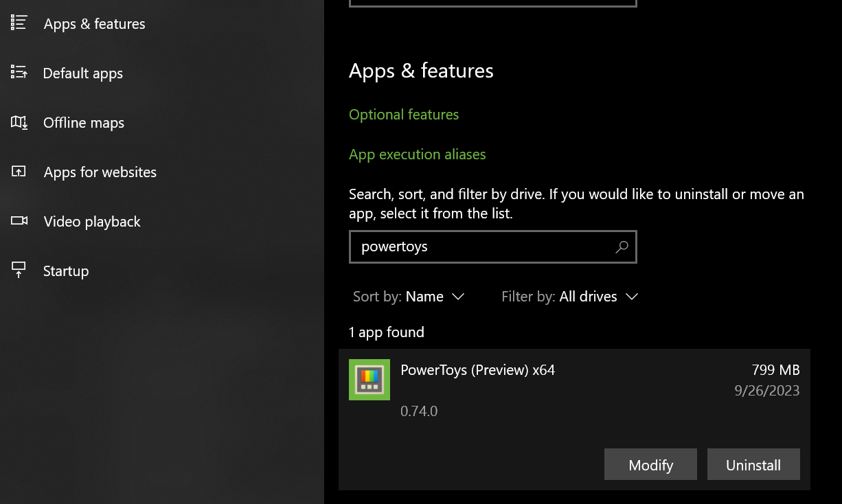Click the PowerToys (Preview) x64 app name

point(477,369)
